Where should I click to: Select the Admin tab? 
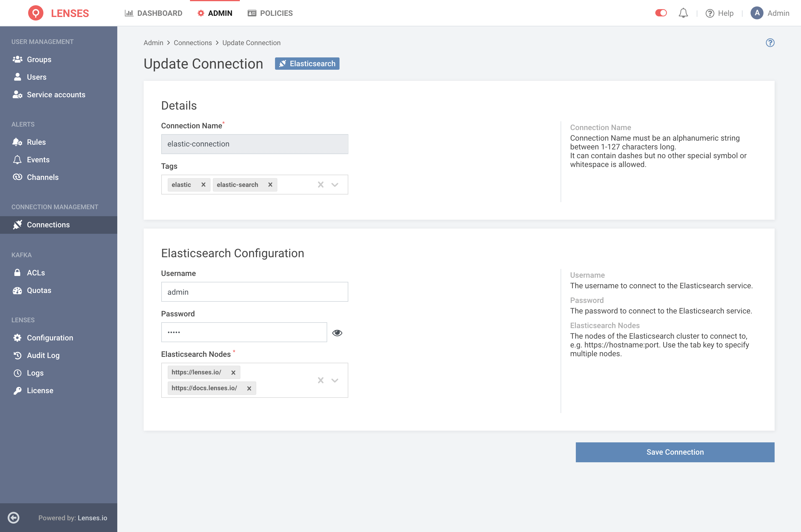click(x=215, y=13)
